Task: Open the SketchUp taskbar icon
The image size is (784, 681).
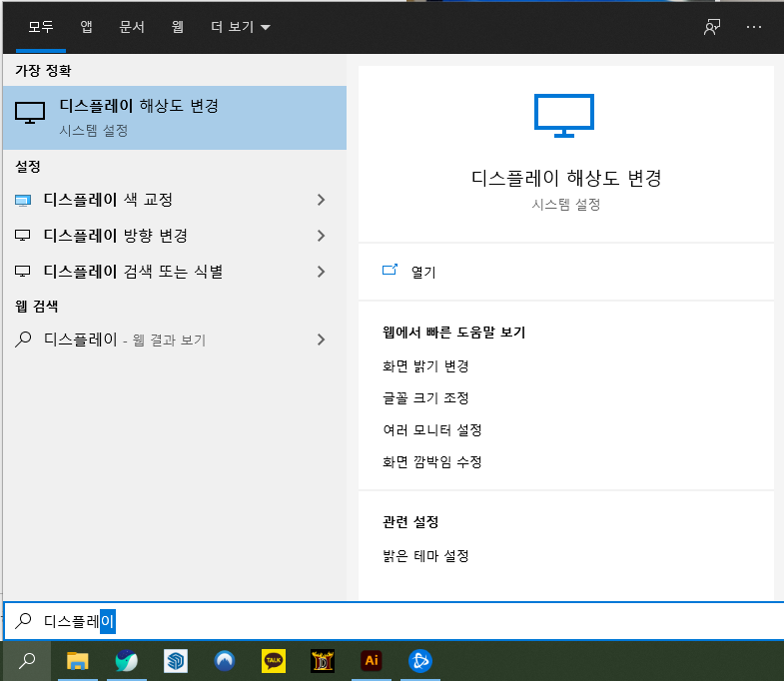Action: tap(176, 661)
